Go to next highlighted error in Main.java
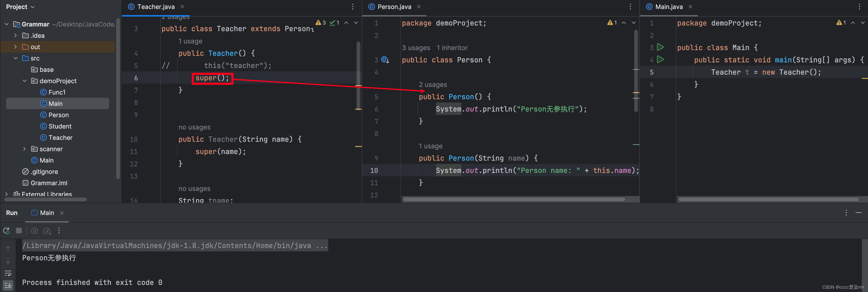This screenshot has width=868, height=292. tap(863, 23)
